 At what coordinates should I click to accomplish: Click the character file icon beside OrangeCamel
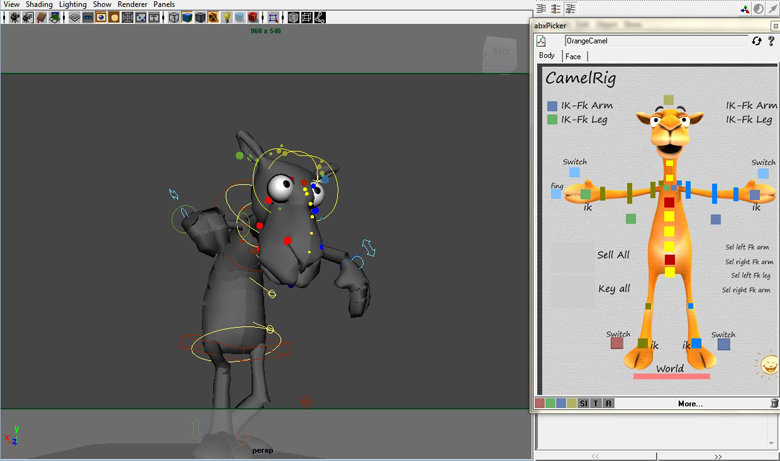[x=541, y=41]
